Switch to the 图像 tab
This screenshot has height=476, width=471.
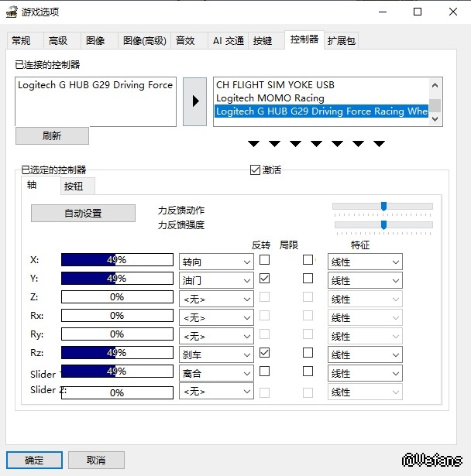coord(99,40)
